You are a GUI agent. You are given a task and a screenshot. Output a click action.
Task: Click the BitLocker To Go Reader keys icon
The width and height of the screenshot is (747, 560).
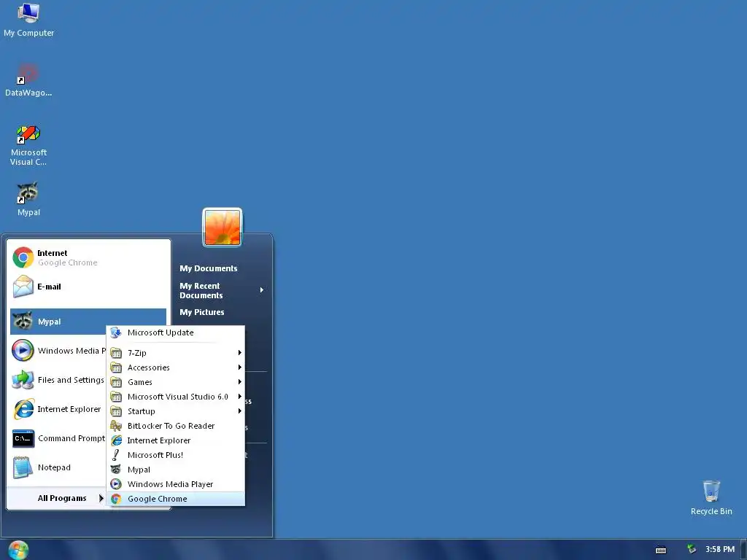[116, 426]
